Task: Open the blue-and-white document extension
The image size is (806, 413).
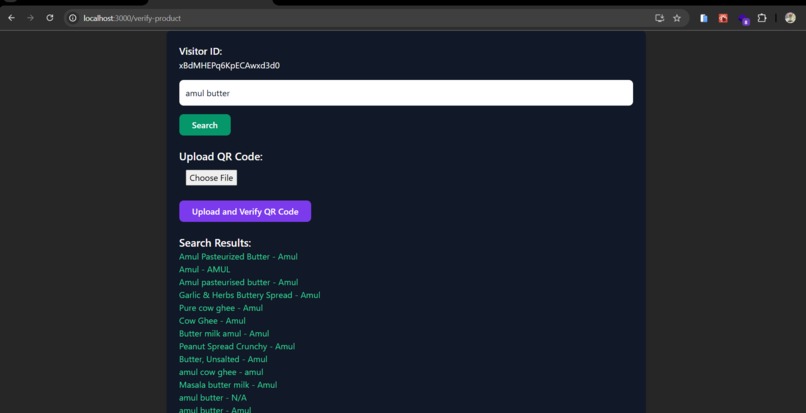Action: [704, 19]
